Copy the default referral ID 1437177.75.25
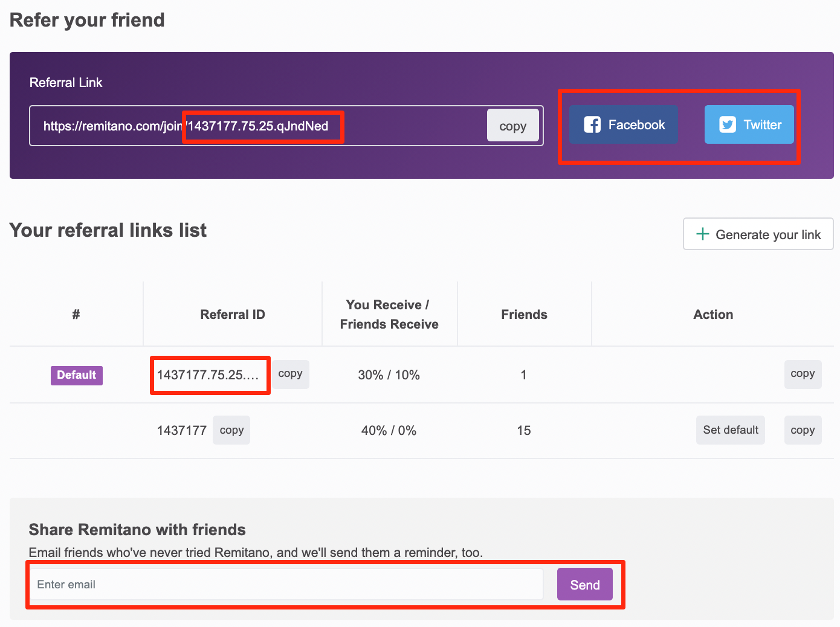This screenshot has width=840, height=627. coord(291,375)
